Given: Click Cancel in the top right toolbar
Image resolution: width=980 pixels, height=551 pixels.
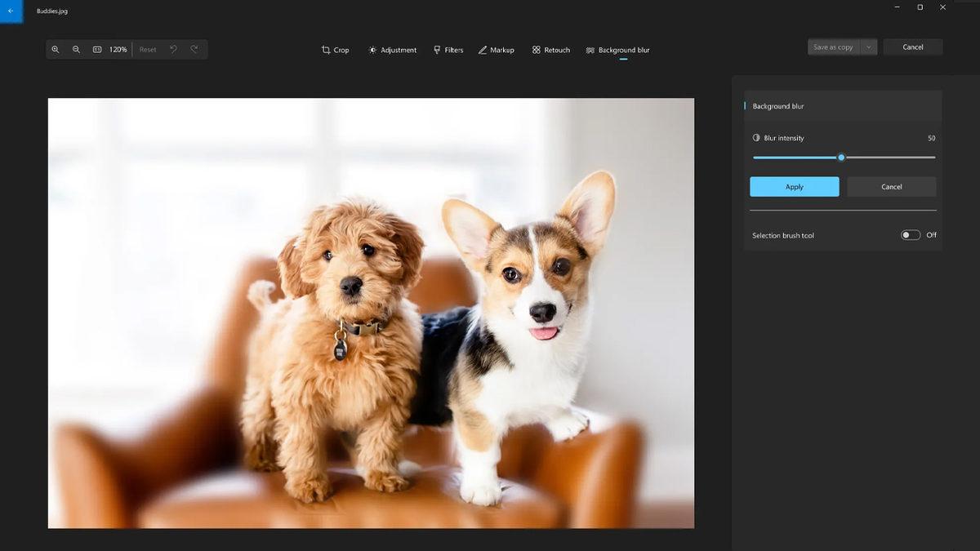Looking at the screenshot, I should [912, 47].
